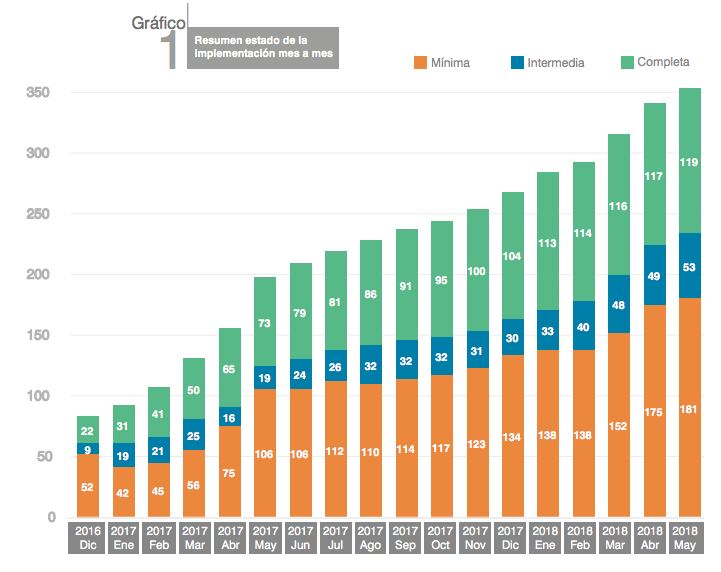Click the 2016 Dic orange segment labeled 52

click(x=88, y=485)
